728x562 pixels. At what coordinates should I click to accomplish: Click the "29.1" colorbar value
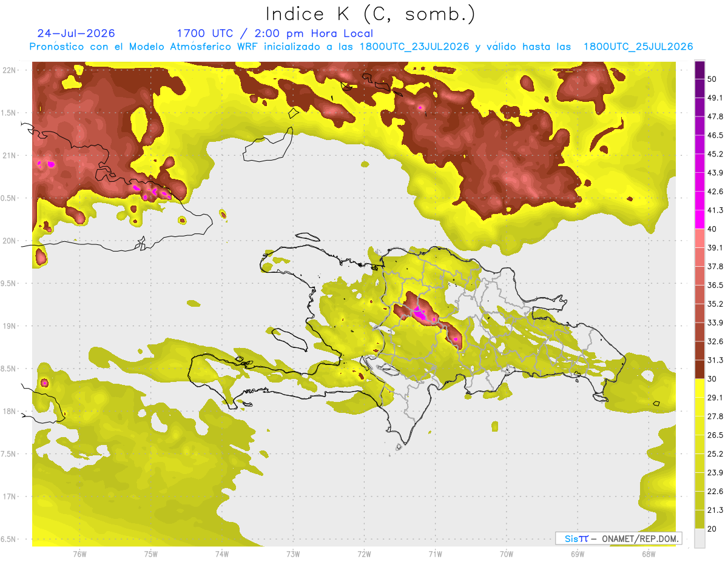(715, 398)
